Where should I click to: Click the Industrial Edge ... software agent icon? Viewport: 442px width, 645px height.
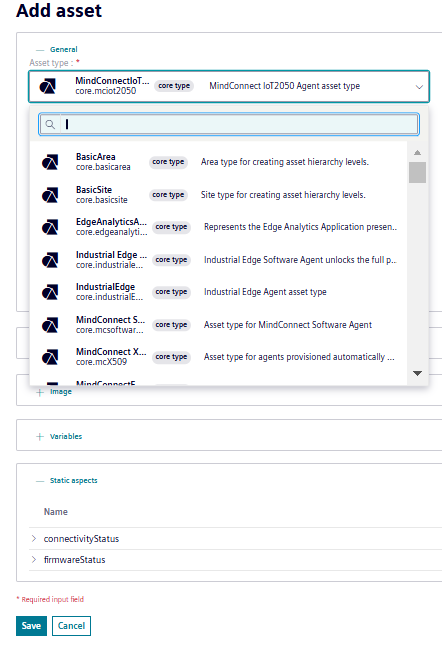pos(50,260)
